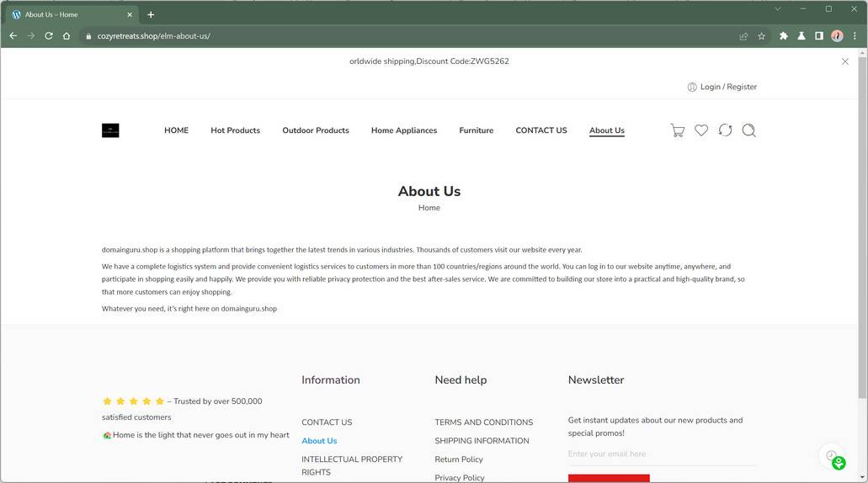Open the shopping cart icon
Viewport: 868px width, 483px height.
[x=677, y=130]
